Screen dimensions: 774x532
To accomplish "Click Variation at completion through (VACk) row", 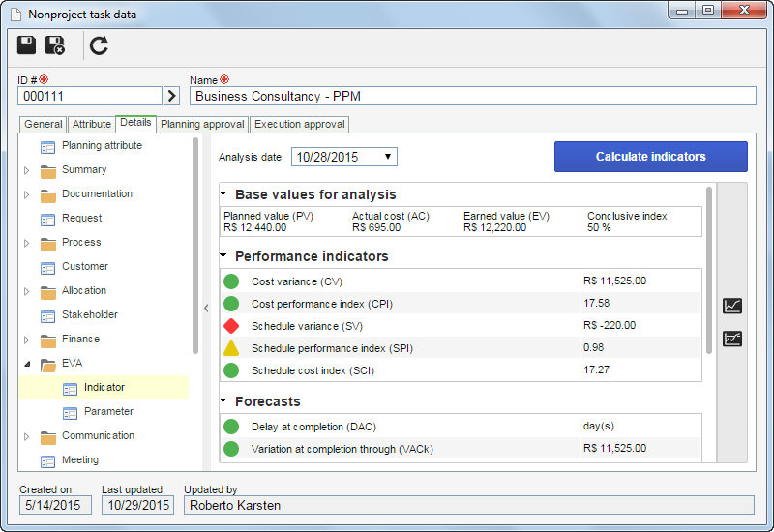I will pos(461,449).
